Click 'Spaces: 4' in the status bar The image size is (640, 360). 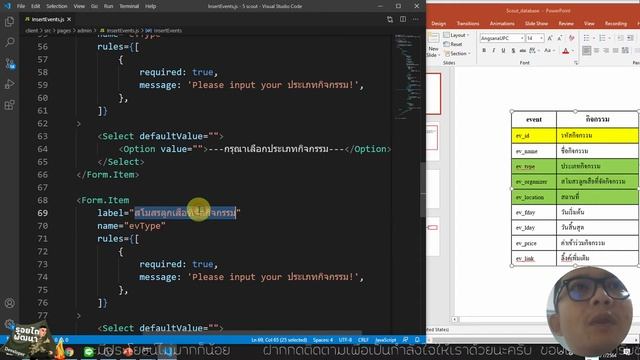[x=323, y=340]
